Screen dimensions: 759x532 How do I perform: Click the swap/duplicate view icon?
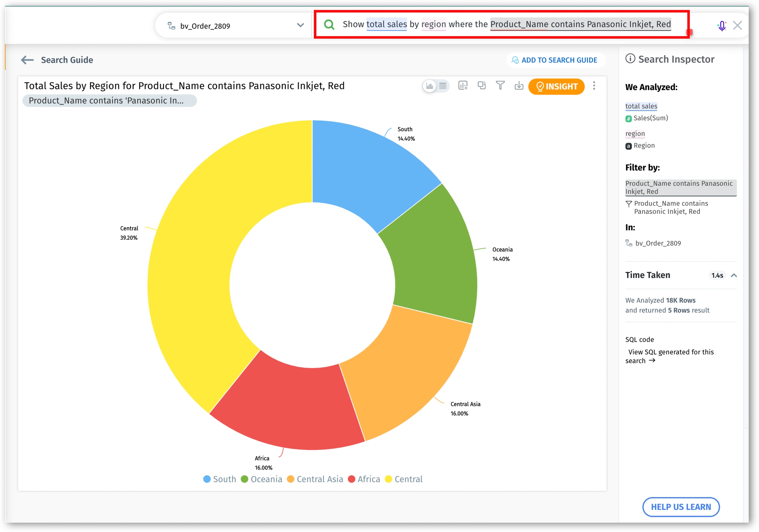[482, 86]
